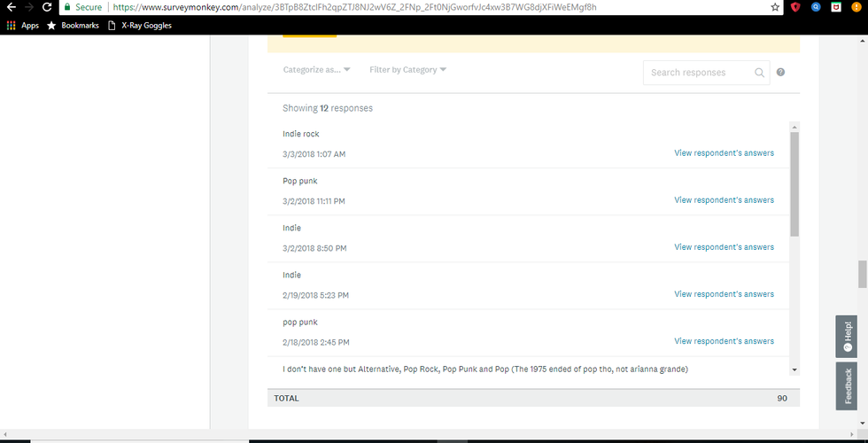View respondent's answers for Indie rock response
The height and width of the screenshot is (443, 868).
point(725,152)
